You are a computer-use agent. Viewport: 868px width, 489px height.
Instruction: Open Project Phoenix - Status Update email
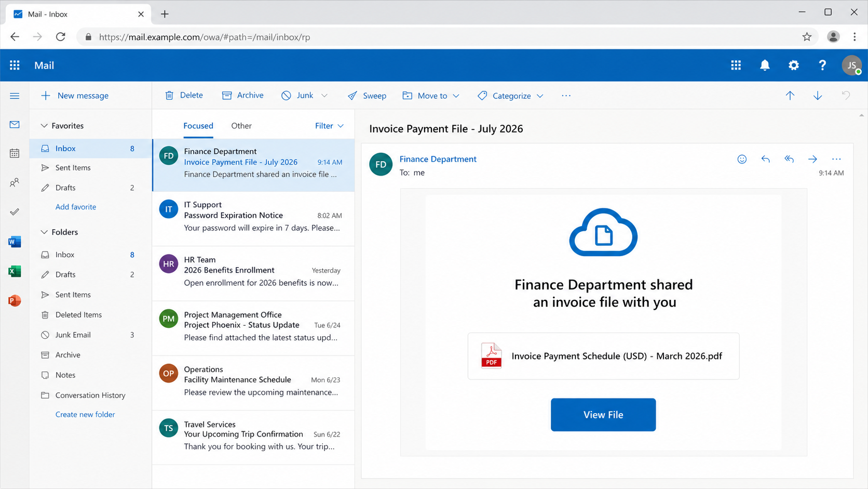click(x=253, y=328)
